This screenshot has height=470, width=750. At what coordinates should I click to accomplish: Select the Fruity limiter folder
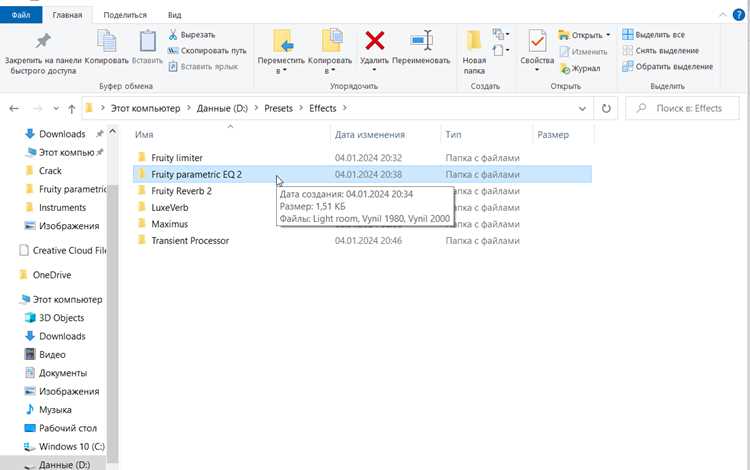pyautogui.click(x=176, y=158)
